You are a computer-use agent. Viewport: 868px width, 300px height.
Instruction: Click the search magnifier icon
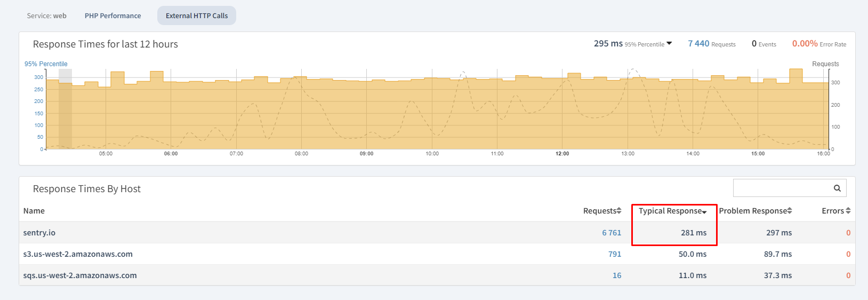[837, 188]
